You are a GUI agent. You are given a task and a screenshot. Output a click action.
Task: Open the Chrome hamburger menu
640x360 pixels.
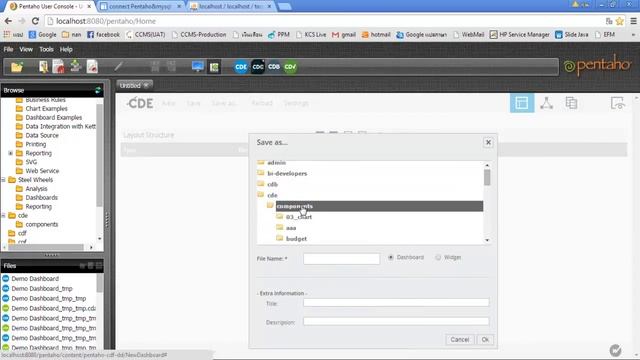[x=633, y=21]
